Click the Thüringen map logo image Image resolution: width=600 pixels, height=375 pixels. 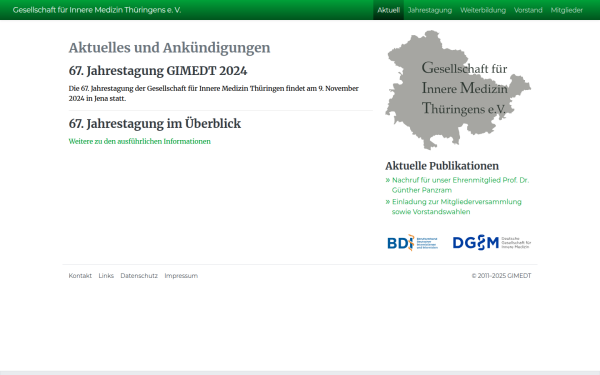coord(458,90)
